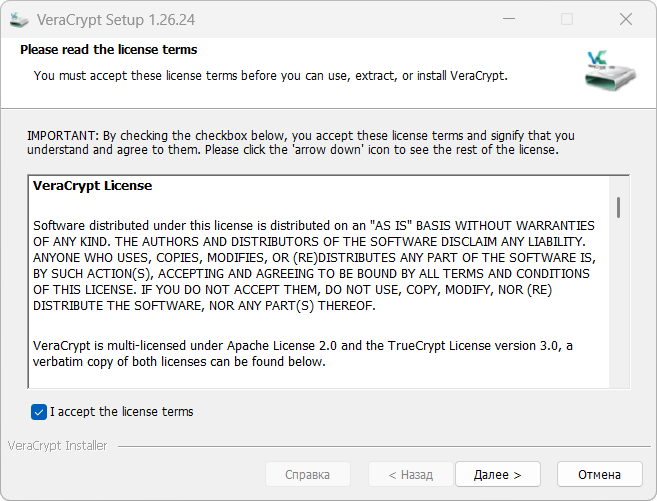
Task: Close the VeraCrypt Setup window
Action: (626, 19)
